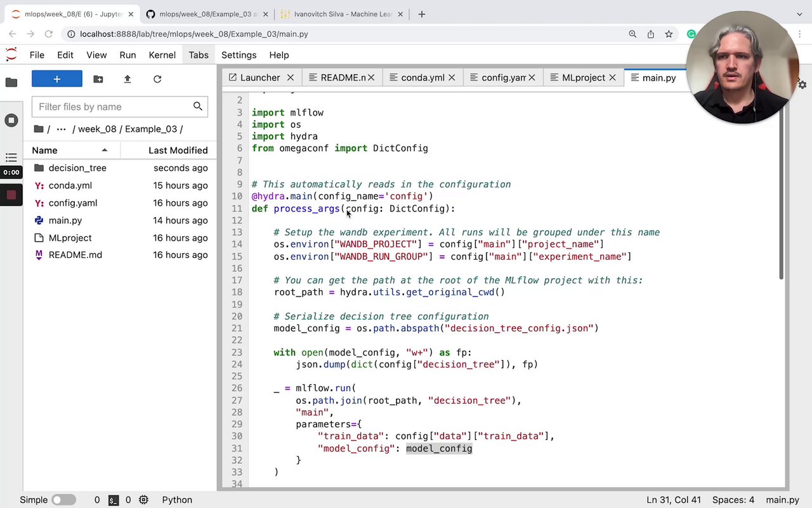Close the Jupyter browser tab

coord(130,14)
